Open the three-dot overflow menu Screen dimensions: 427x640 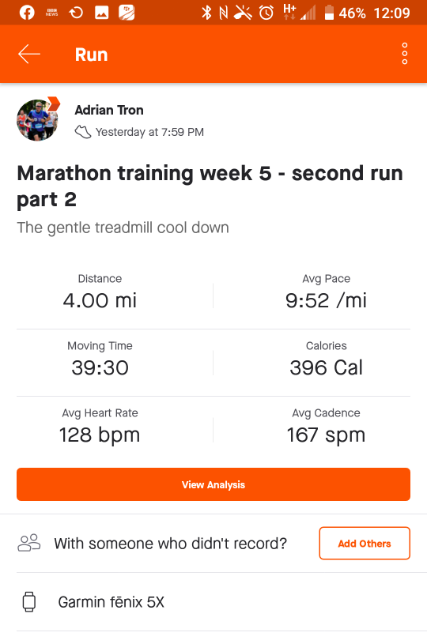[x=404, y=53]
